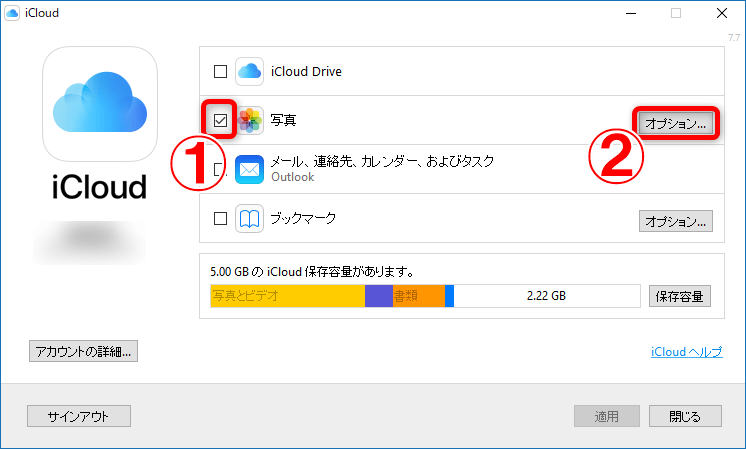Uncheck the 写真 (Photos) checkbox

[x=220, y=121]
